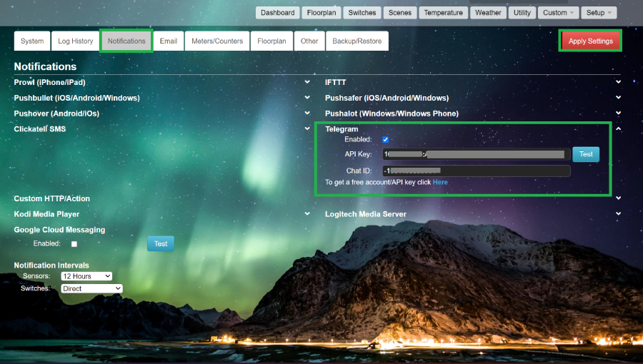Viewport: 643px width, 364px height.
Task: Click the Telegram Chat ID field
Action: tap(475, 171)
